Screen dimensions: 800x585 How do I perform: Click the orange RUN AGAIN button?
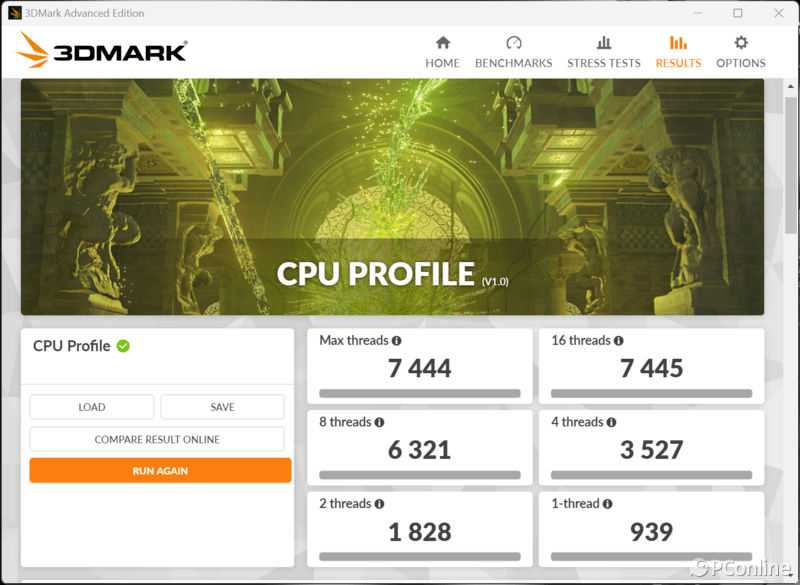(160, 470)
